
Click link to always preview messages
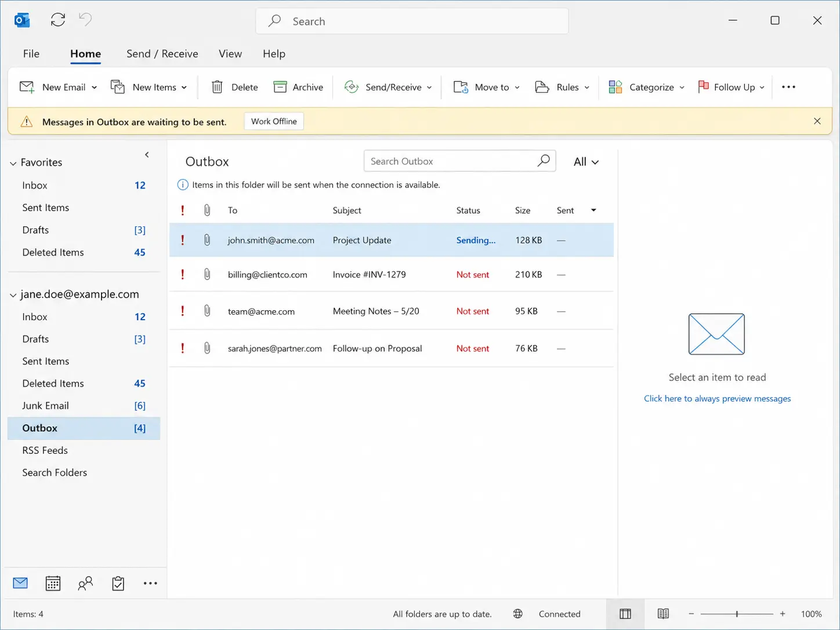pos(717,399)
